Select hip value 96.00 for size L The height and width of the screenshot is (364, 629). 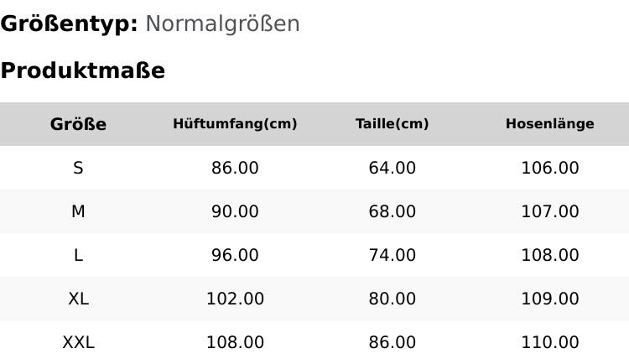click(235, 255)
